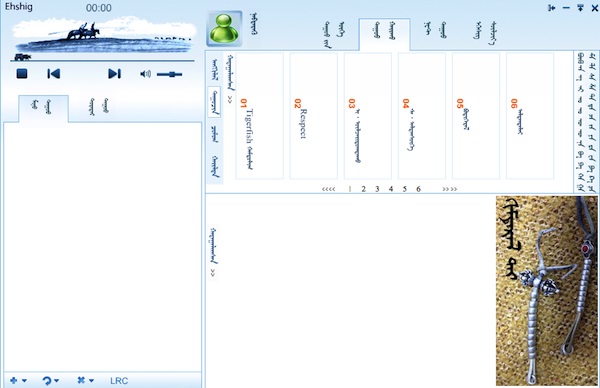This screenshot has width=600, height=388.
Task: Mute audio via the speaker icon
Action: (145, 74)
